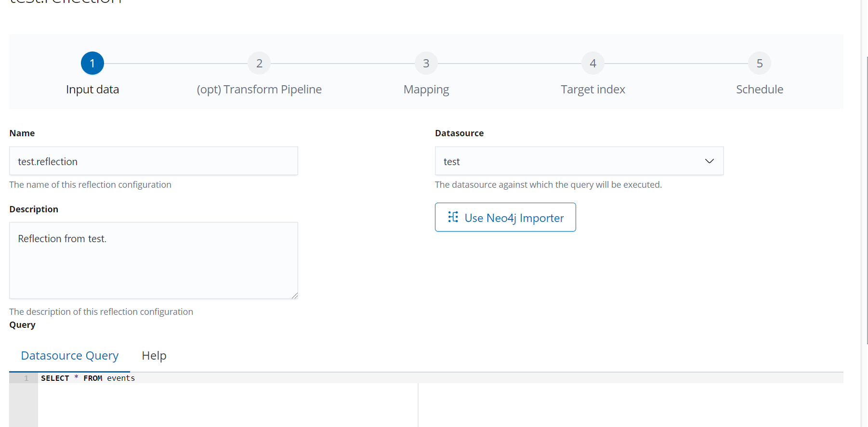
Task: Click the Neo4j Importer graph icon
Action: point(453,217)
